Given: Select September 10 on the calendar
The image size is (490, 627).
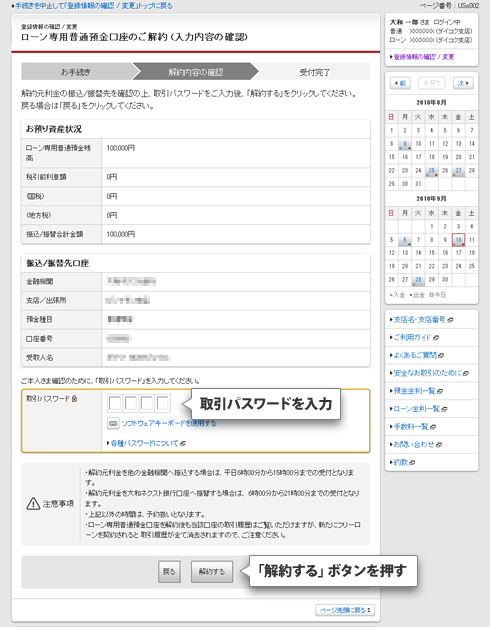Looking at the screenshot, I should click(x=458, y=240).
